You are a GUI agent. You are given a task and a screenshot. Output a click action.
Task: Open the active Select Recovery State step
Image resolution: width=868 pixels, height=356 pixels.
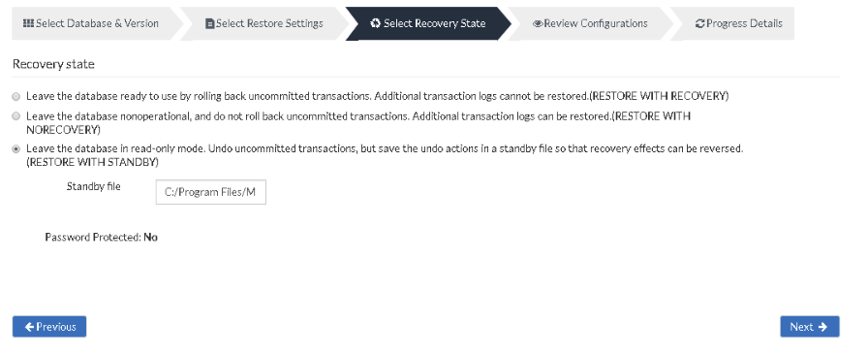428,23
